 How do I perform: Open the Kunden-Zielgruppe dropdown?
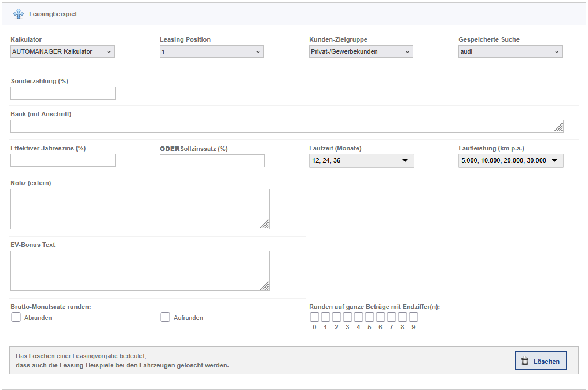click(361, 51)
